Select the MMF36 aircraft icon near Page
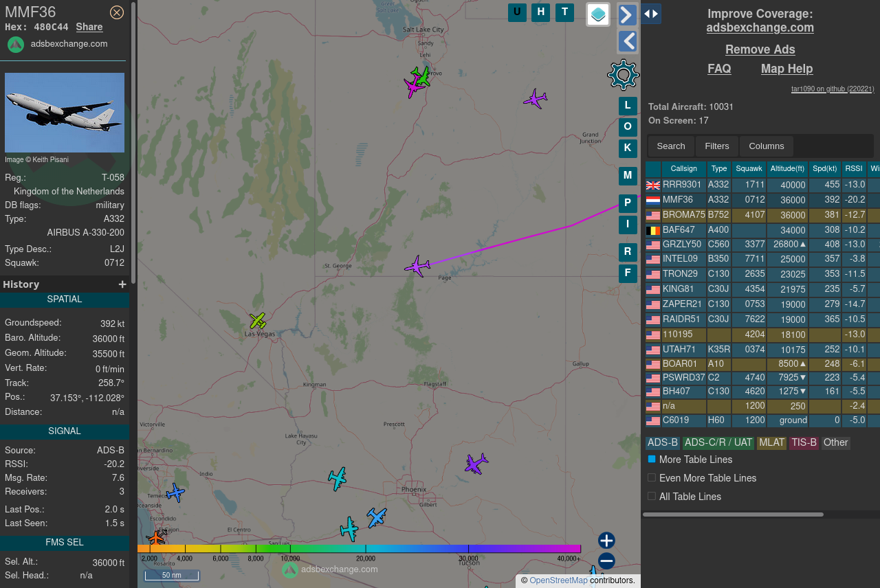Screen dimensions: 880x588 417,266
